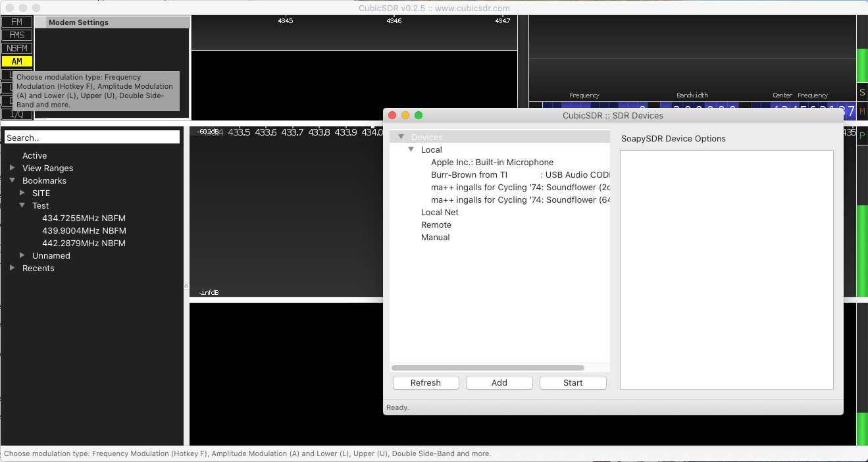868x462 pixels.
Task: Select the highlighted AM demodulation mode
Action: click(x=16, y=61)
